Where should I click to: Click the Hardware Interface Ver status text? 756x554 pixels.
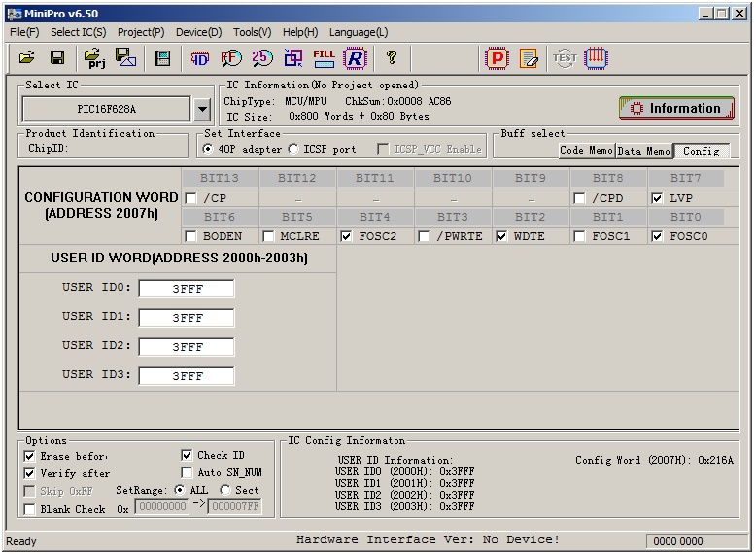point(428,539)
